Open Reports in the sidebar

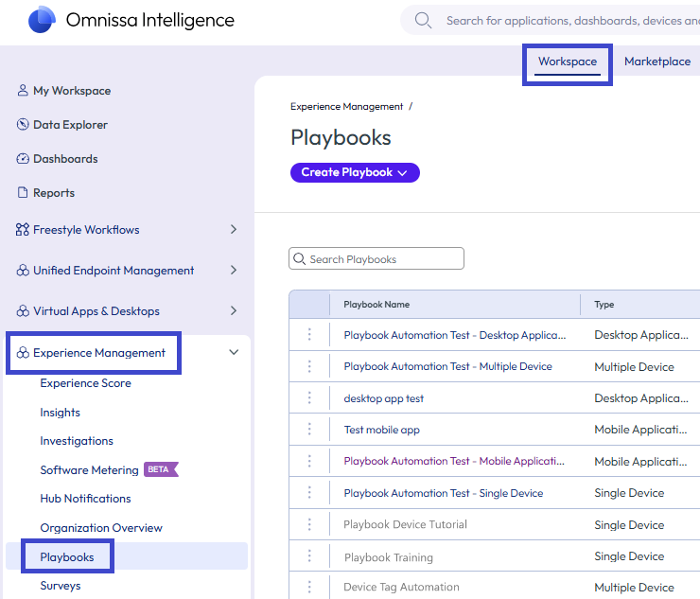coord(54,193)
